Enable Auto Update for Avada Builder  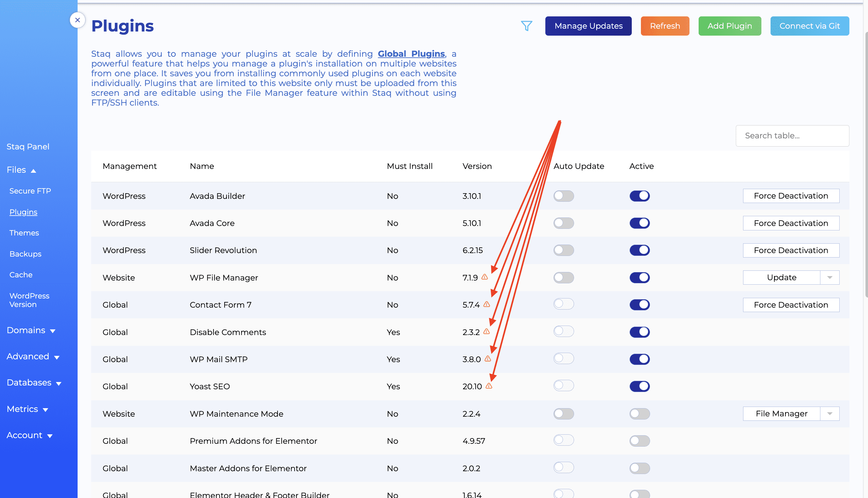coord(563,196)
